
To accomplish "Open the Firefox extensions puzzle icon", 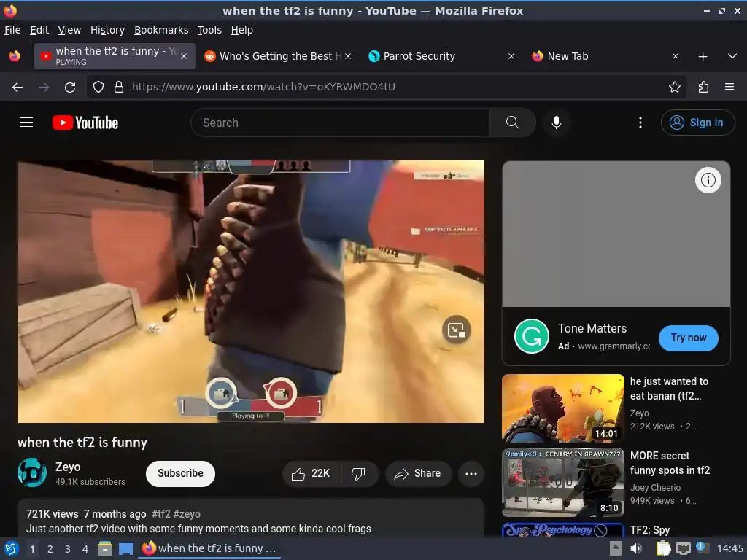I will pyautogui.click(x=703, y=87).
